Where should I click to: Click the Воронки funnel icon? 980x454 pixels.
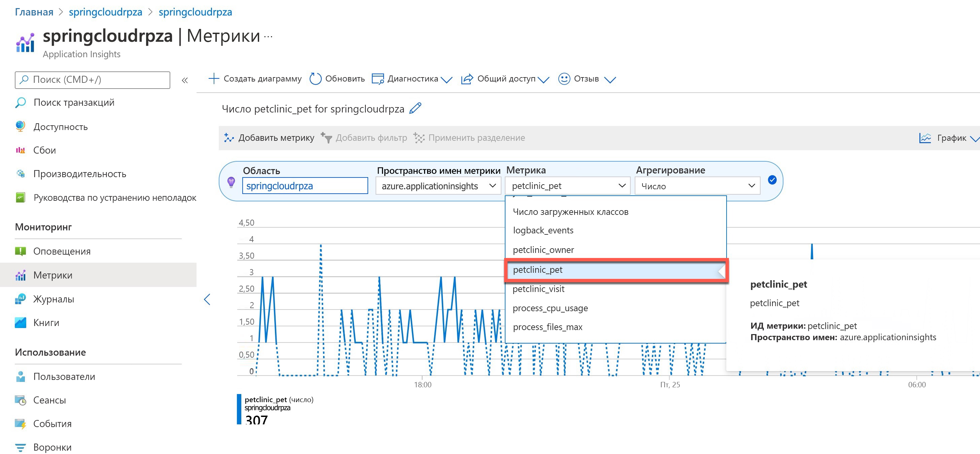point(21,447)
